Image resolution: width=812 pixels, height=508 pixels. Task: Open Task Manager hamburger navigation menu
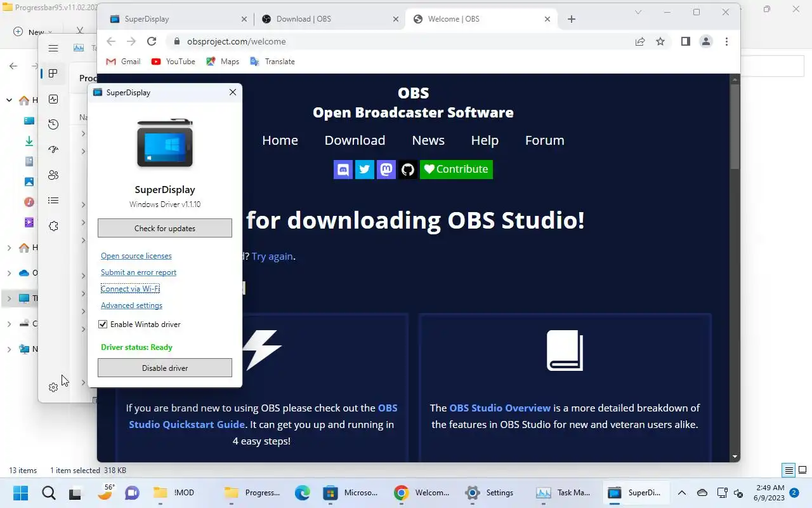click(x=53, y=48)
